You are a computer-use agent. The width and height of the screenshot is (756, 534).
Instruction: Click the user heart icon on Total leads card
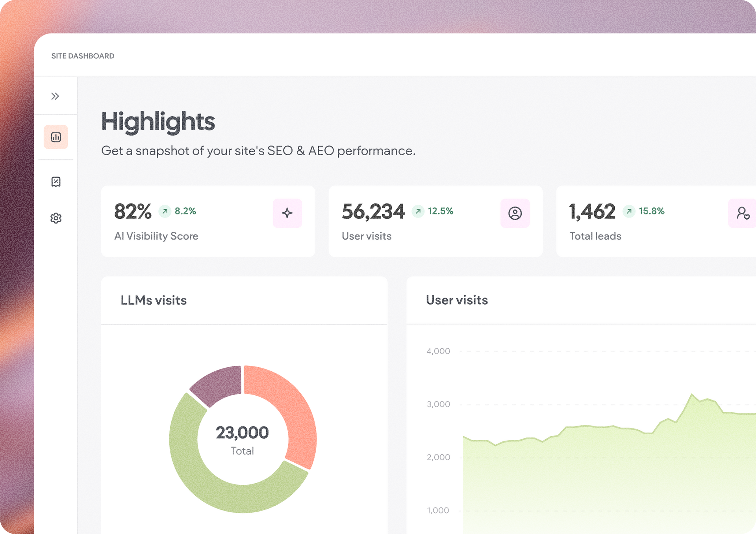743,213
